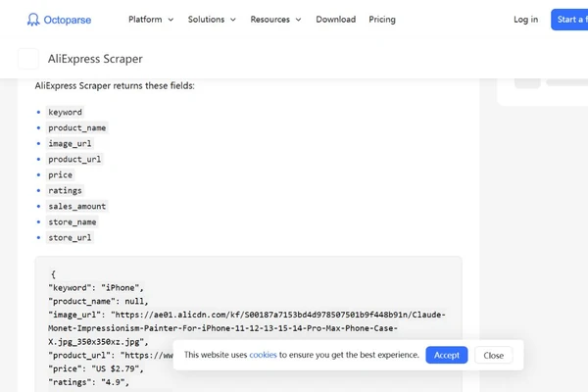Click the AliExpress Scraper heading
The image size is (588, 392).
[x=95, y=59]
